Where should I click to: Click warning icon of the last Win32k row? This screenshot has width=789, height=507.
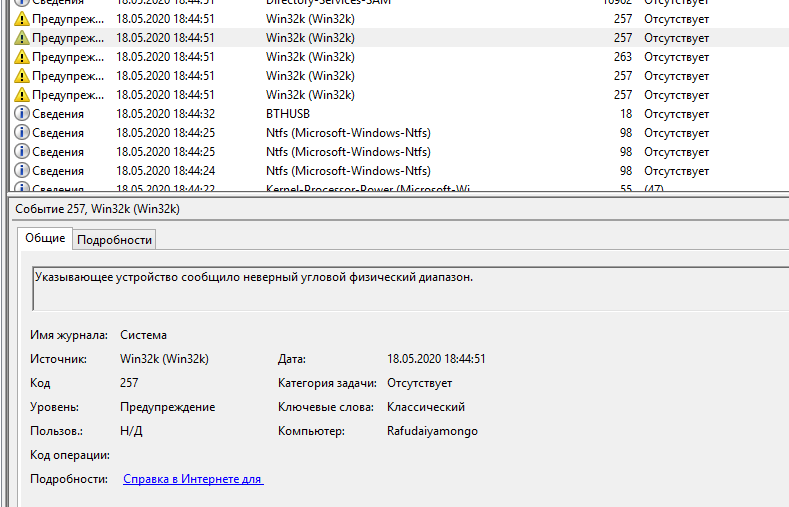22,95
